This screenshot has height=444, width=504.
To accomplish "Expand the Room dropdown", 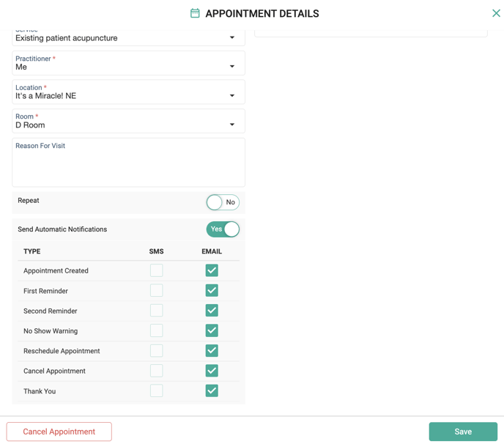I will [232, 125].
